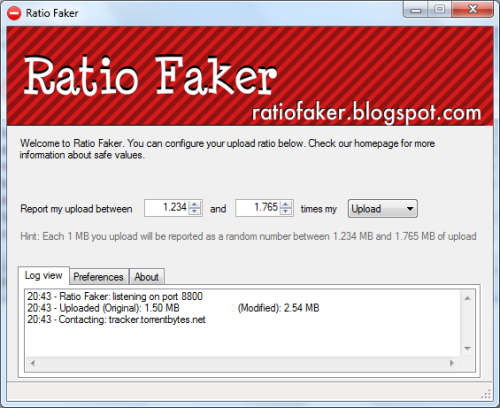Viewport: 500px width, 408px height.
Task: Click the 'Welcome to Ratio Faker' description text
Action: point(227,149)
